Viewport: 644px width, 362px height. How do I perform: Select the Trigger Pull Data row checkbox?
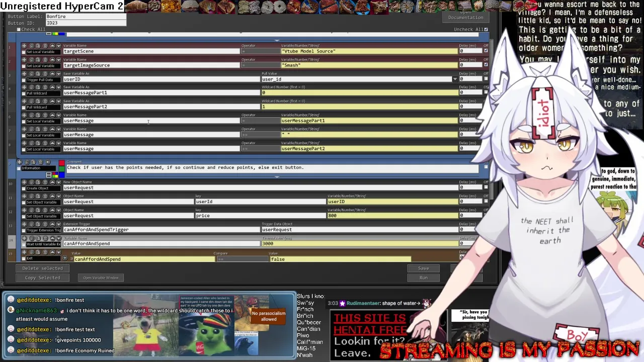[23, 80]
